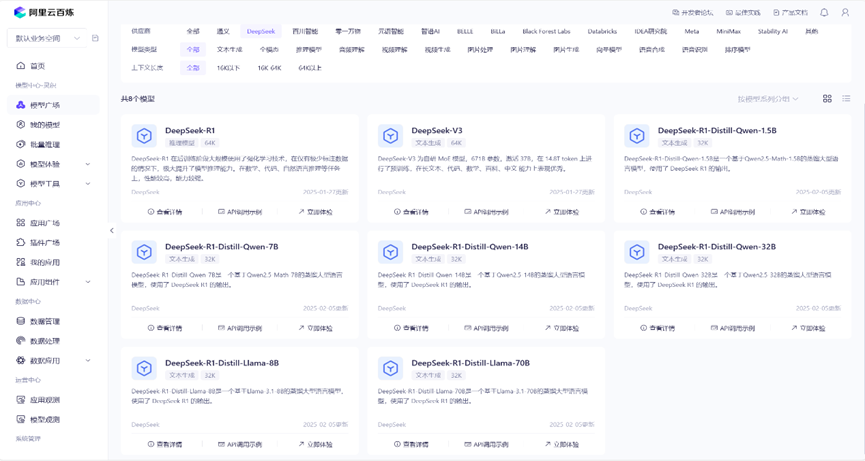Select 推理模型 model type filter
865x461 pixels.
coord(308,50)
